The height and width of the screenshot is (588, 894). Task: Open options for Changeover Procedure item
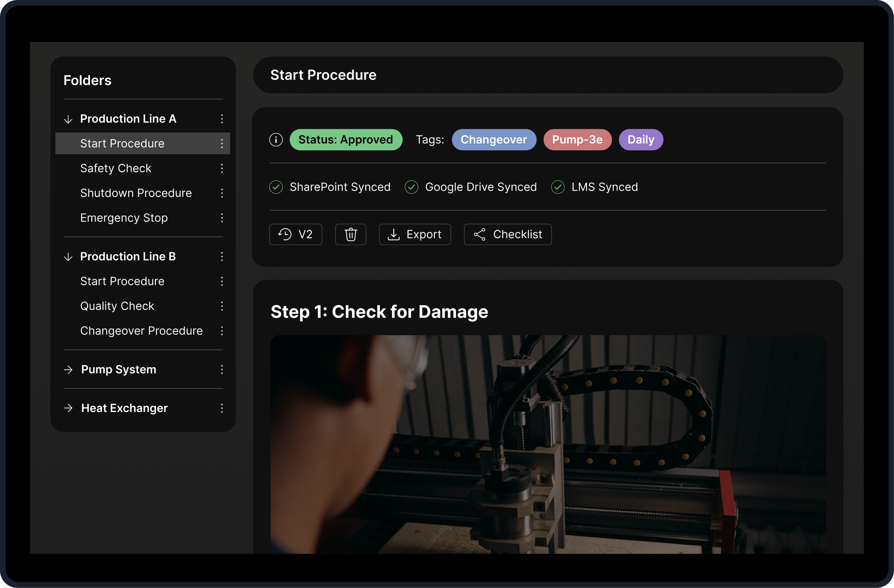pyautogui.click(x=222, y=331)
